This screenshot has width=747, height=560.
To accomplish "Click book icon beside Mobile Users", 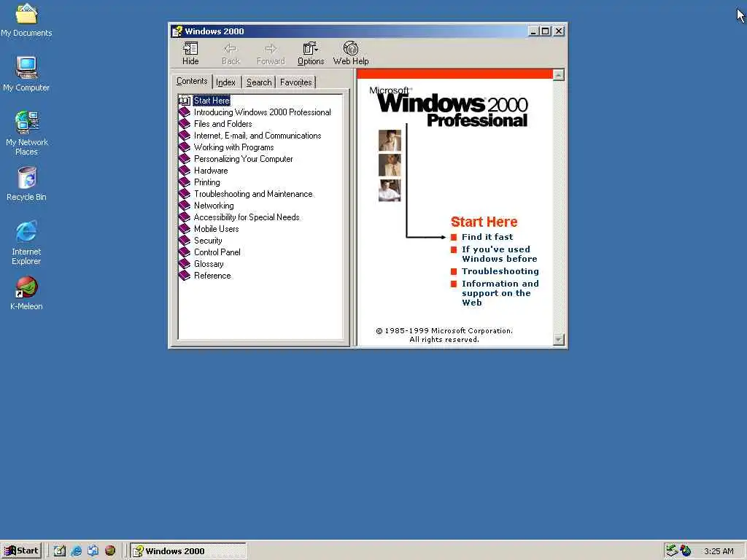I will click(185, 229).
